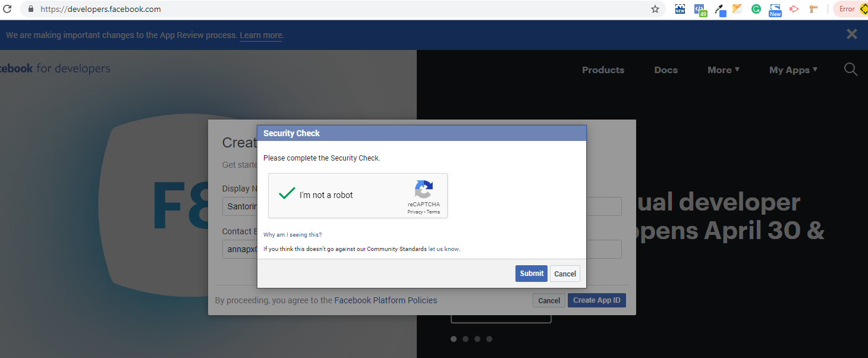
Task: Select the third carousel dot
Action: coord(477,339)
